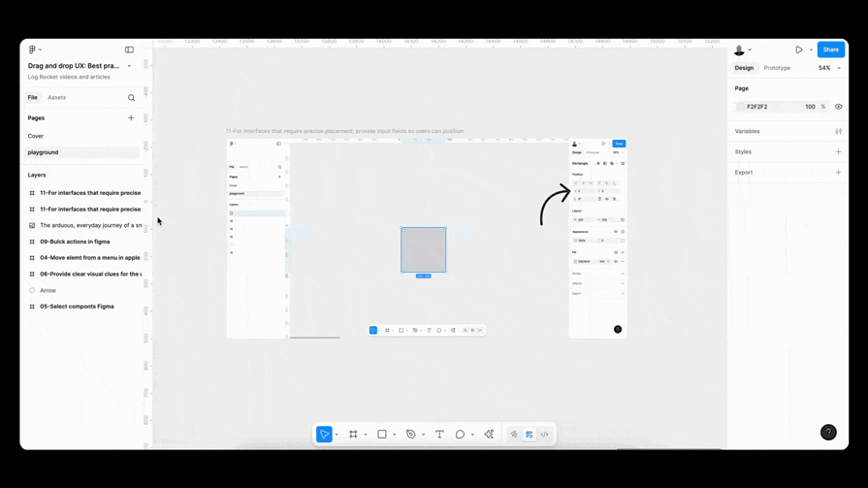Switch to the Assets tab
This screenshot has width=868, height=488.
(57, 98)
